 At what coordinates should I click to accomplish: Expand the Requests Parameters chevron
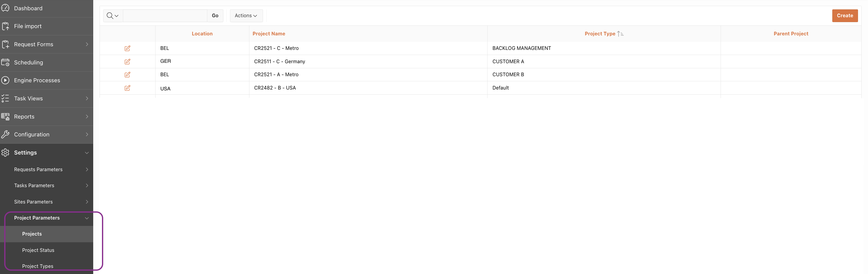tap(87, 169)
